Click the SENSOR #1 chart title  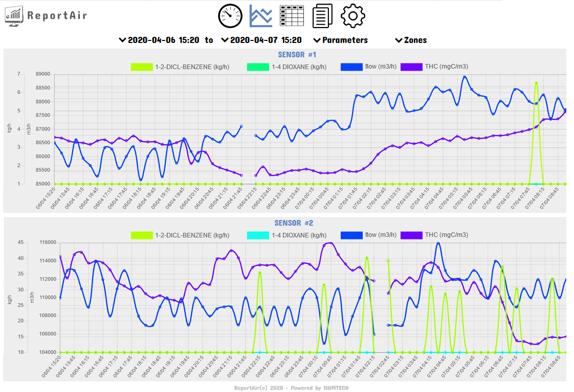coord(297,55)
